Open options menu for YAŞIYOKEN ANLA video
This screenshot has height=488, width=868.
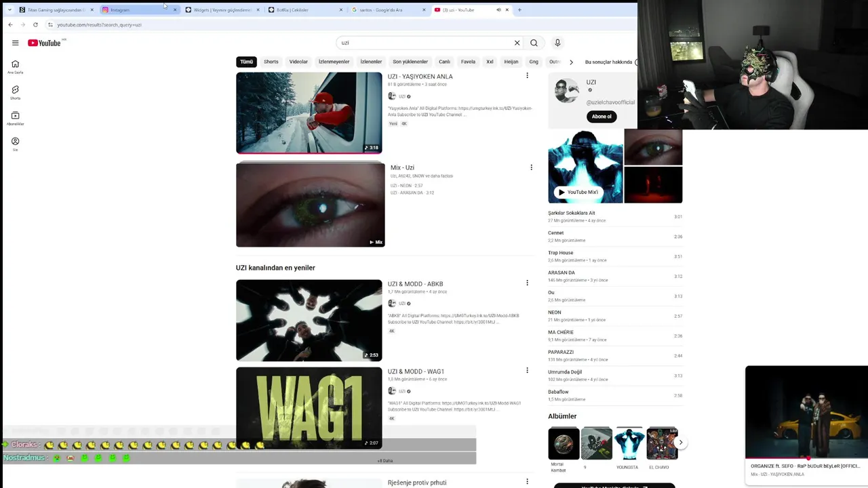527,76
